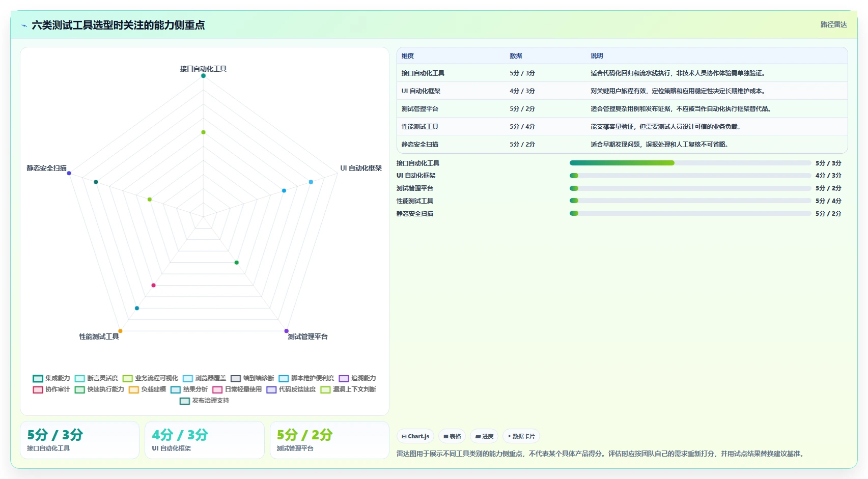Hide the 代码反馈速度 legend series
Screen dimensions: 868x479
pyautogui.click(x=291, y=389)
